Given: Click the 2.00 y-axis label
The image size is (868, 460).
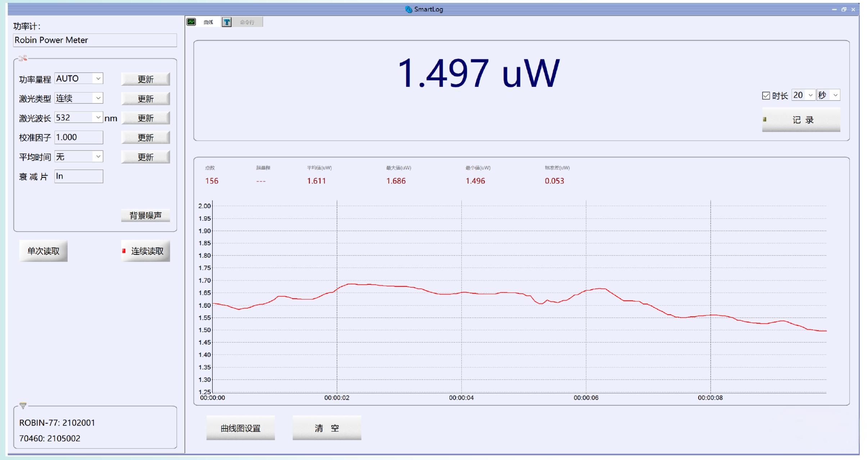Looking at the screenshot, I should [x=204, y=206].
